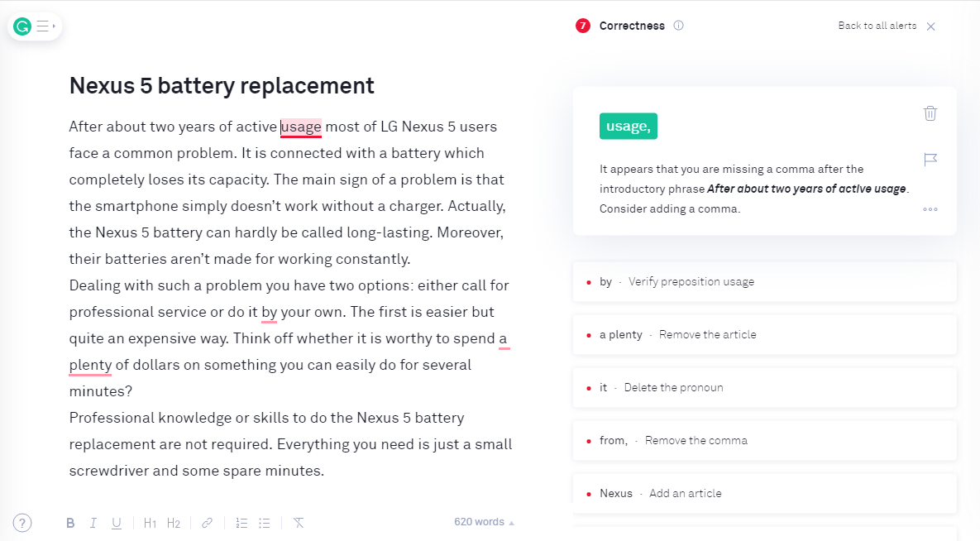Accept the "usage," comma suggestion
The width and height of the screenshot is (980, 541).
(x=629, y=127)
